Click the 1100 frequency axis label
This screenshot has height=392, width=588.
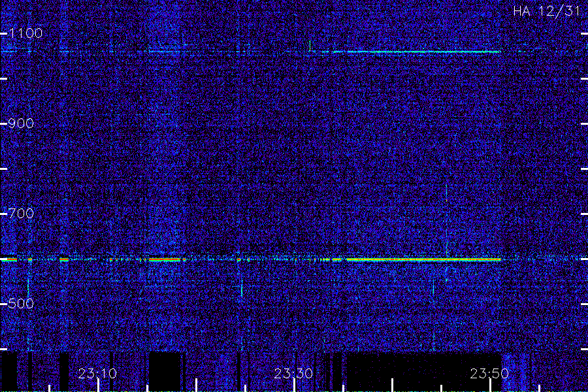click(x=25, y=33)
